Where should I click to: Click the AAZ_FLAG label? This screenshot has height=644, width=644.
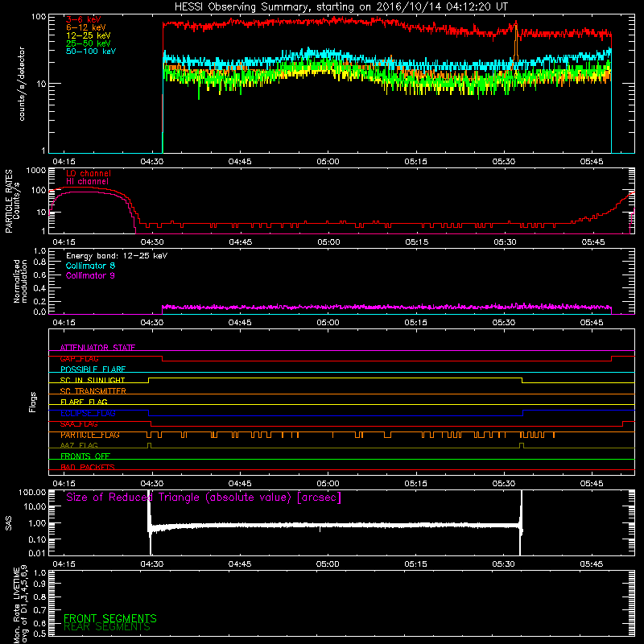tap(79, 445)
